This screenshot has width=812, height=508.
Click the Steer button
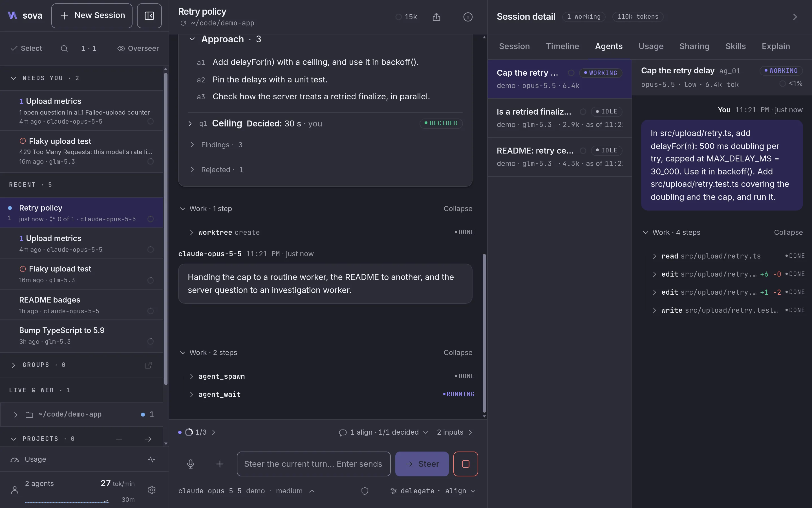422,464
